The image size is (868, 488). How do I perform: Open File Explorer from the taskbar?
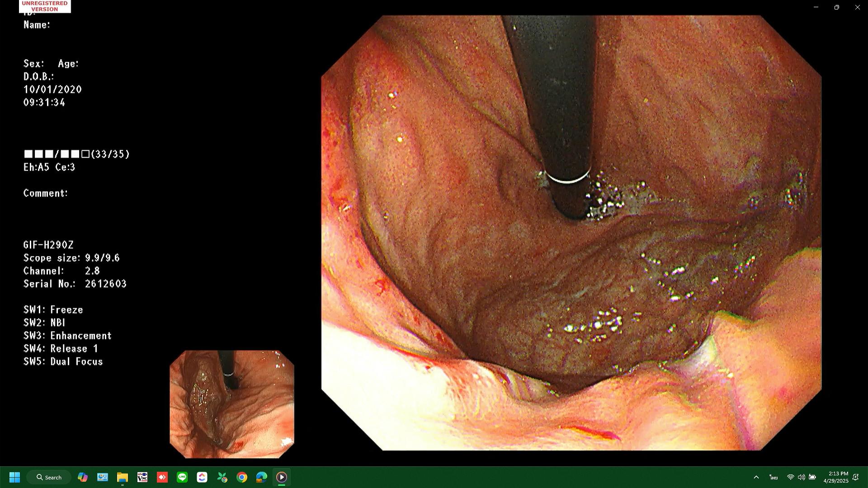coord(123,477)
